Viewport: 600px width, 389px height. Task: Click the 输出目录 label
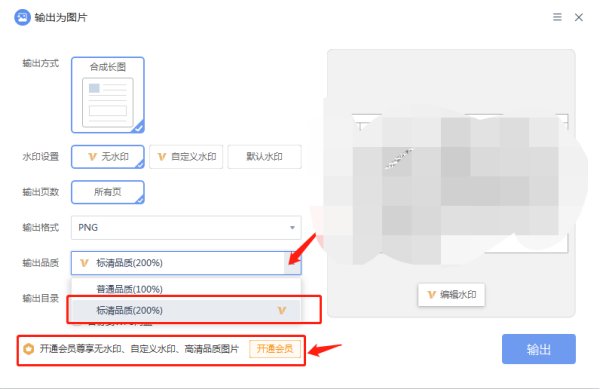coord(41,298)
